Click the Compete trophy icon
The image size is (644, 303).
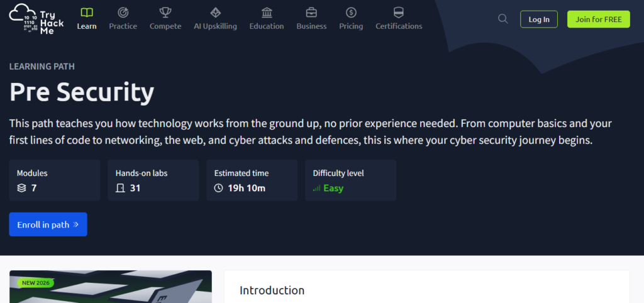click(165, 13)
